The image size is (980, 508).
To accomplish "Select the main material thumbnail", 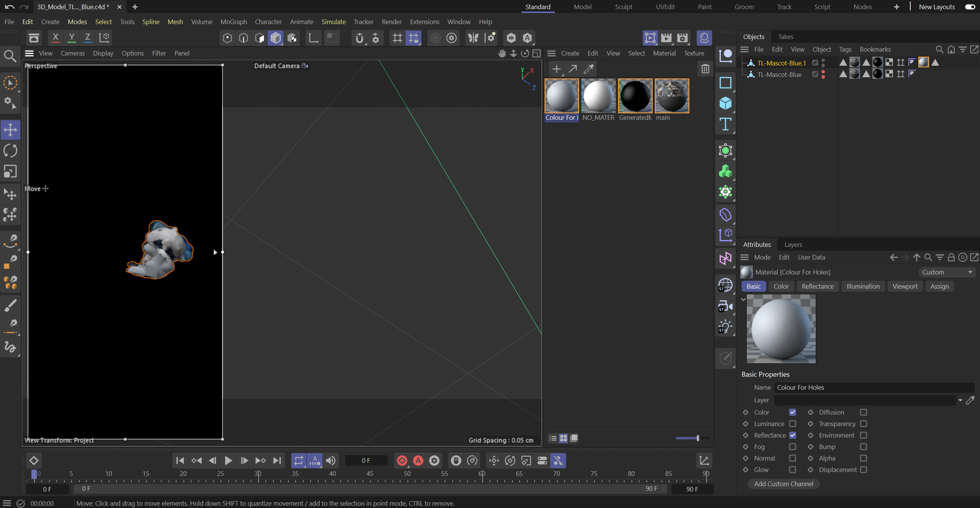I will pyautogui.click(x=672, y=96).
